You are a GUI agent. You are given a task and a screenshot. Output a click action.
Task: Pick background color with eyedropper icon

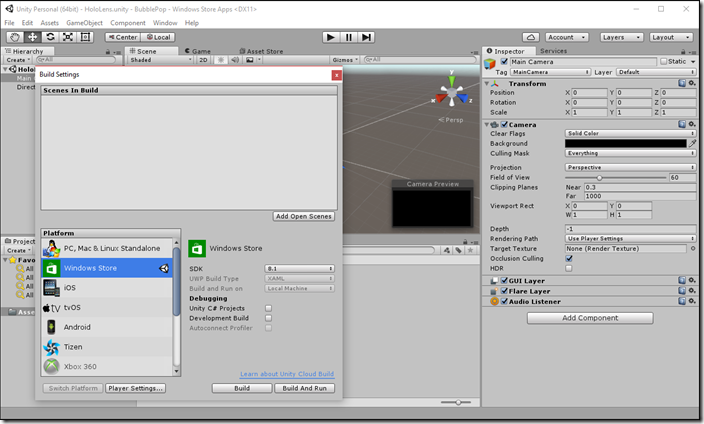pyautogui.click(x=692, y=143)
